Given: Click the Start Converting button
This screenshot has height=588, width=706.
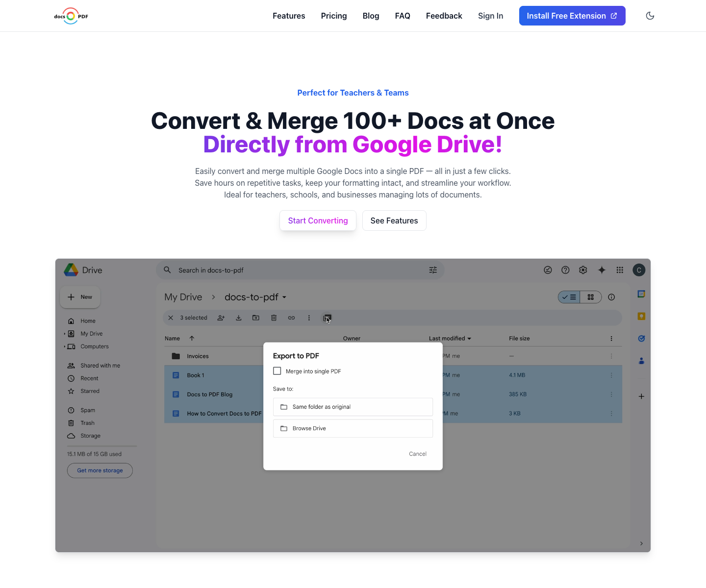Looking at the screenshot, I should click(318, 220).
